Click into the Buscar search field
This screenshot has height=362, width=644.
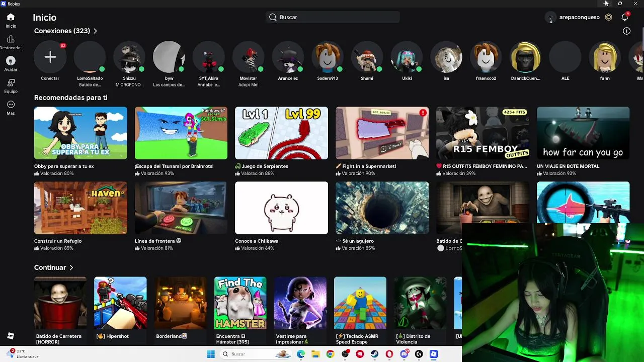pyautogui.click(x=333, y=17)
